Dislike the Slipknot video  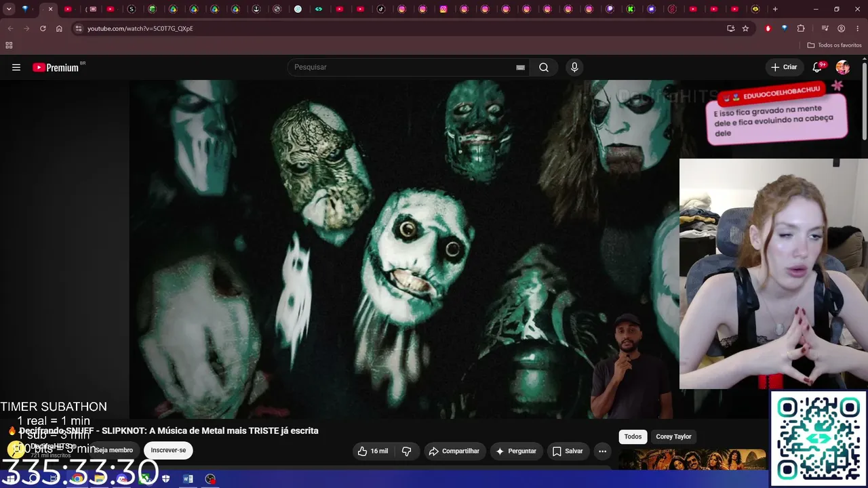click(x=407, y=451)
